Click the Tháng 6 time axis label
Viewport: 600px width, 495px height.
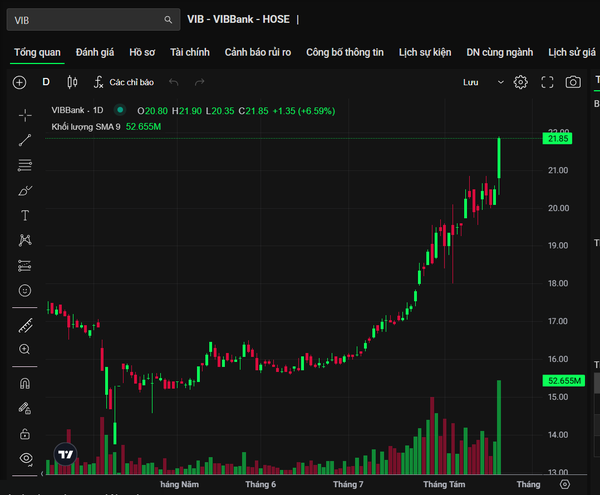coord(260,484)
